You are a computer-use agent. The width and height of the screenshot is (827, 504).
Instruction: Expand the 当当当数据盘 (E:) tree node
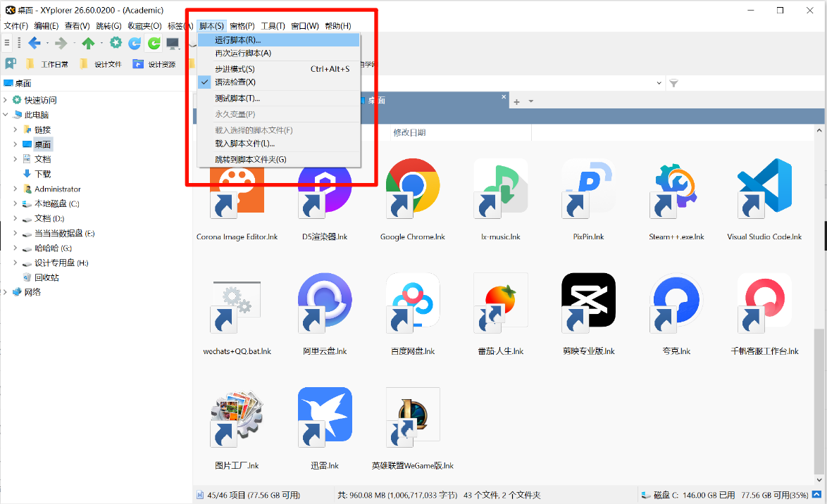15,232
